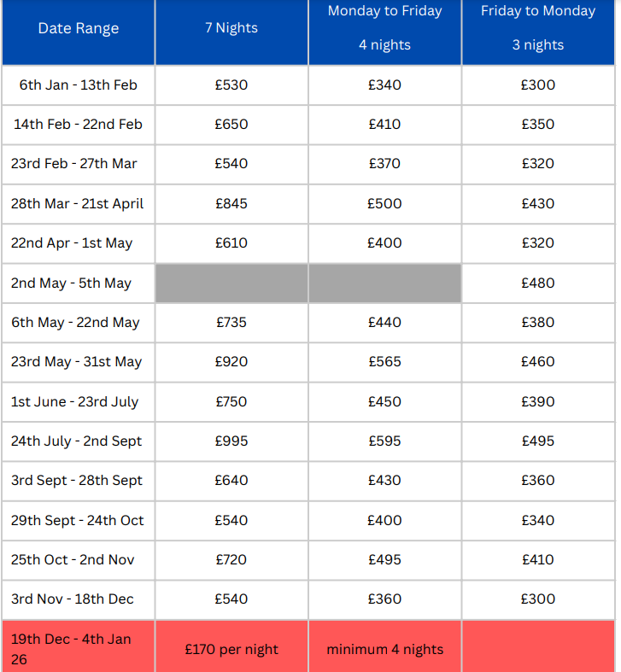Select the £650 seven-night price
Screen dimensions: 621x672
[231, 124]
